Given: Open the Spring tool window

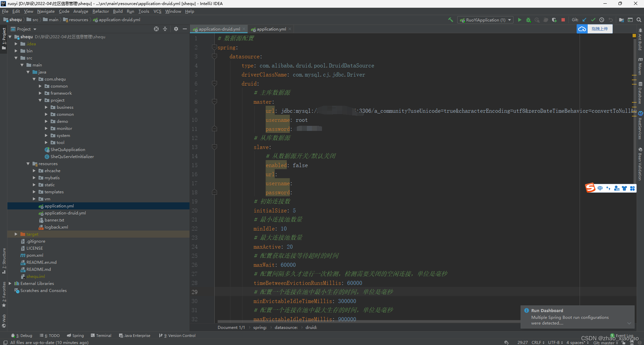Looking at the screenshot, I should click(x=75, y=335).
